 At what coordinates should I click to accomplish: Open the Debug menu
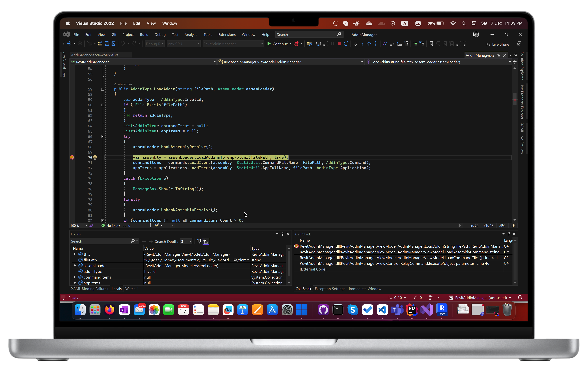tap(160, 35)
